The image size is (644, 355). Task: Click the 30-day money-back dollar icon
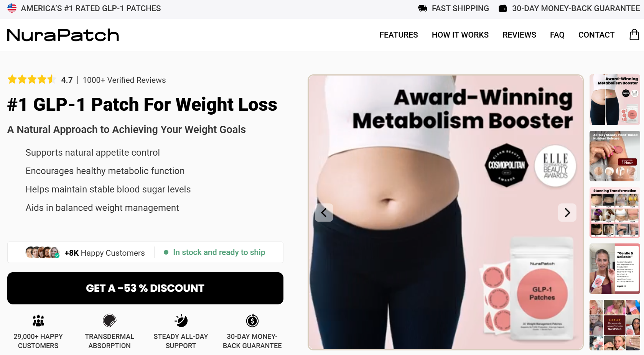252,320
